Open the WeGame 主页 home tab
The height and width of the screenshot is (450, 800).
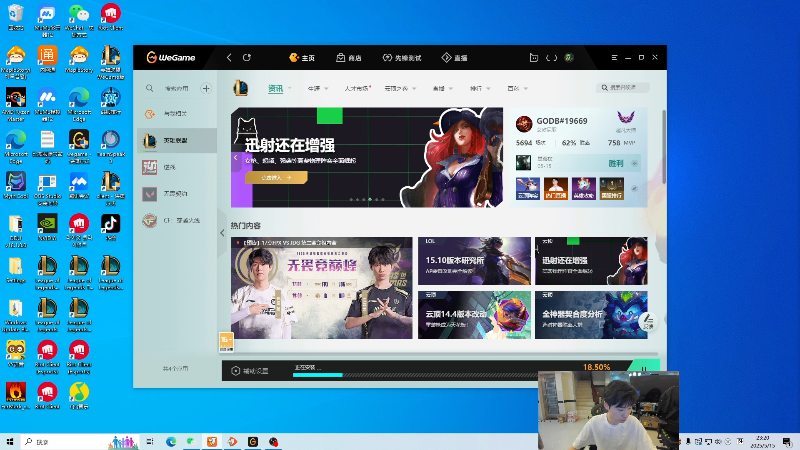pos(302,58)
